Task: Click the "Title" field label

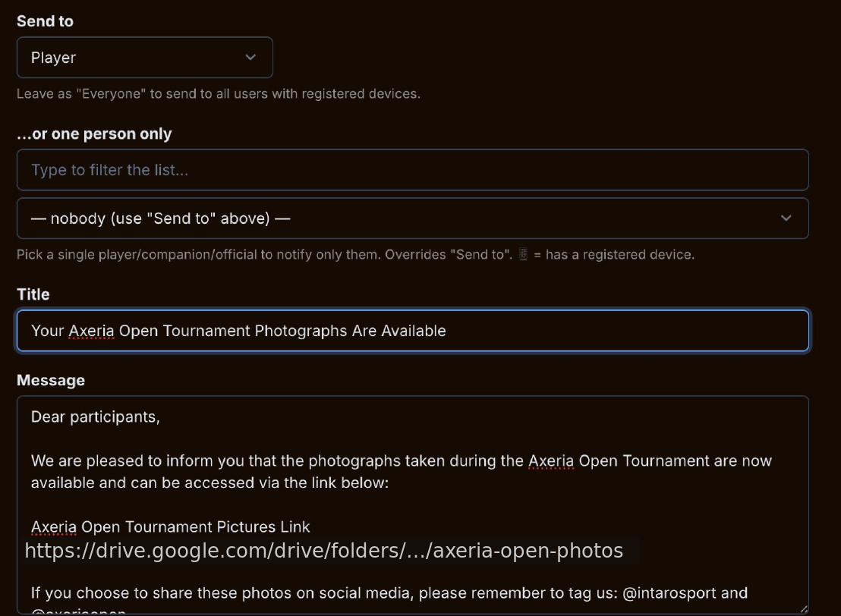Action: tap(33, 294)
